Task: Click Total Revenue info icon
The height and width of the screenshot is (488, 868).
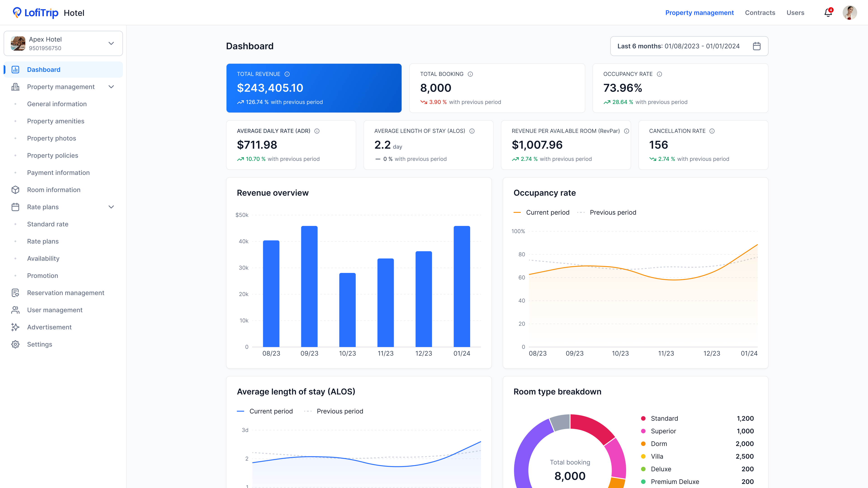Action: 287,74
